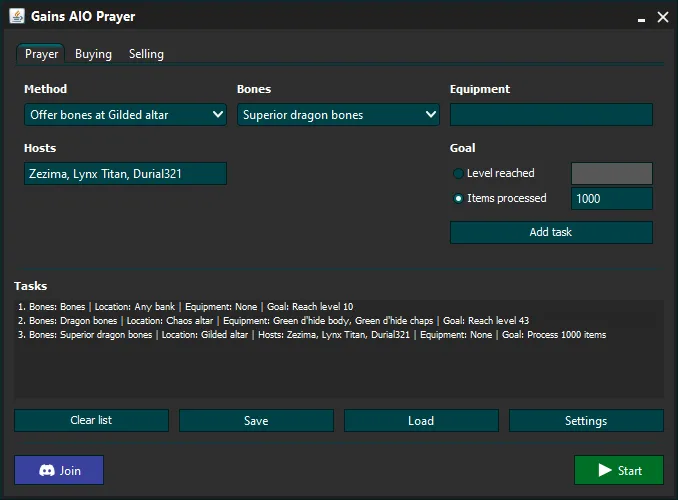The height and width of the screenshot is (500, 678).
Task: Click the Start text on the green button
Action: coord(630,471)
